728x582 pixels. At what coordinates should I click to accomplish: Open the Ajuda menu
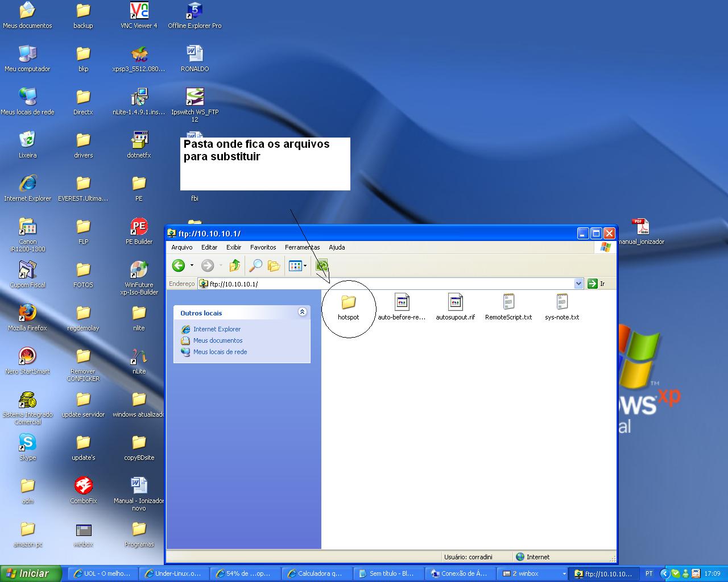point(337,247)
